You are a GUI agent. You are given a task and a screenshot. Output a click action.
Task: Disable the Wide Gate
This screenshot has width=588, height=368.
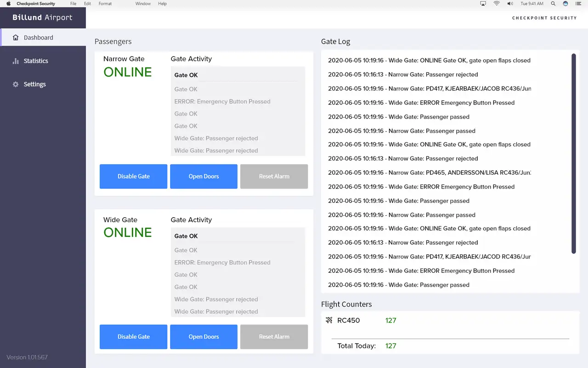pyautogui.click(x=133, y=337)
